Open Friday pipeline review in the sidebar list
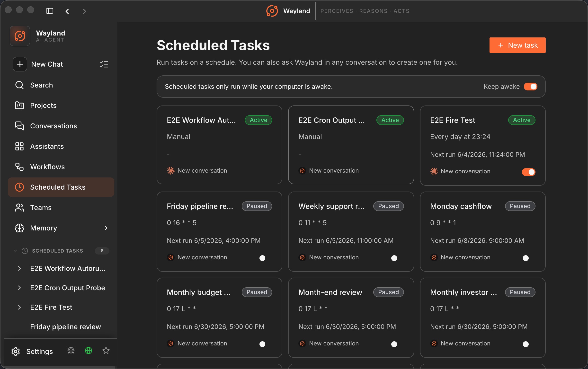The height and width of the screenshot is (369, 588). [65, 327]
